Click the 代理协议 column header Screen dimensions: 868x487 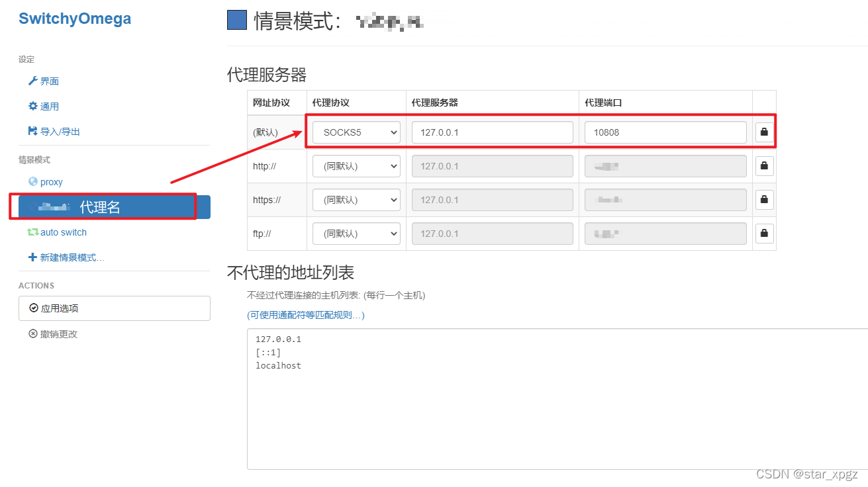tap(330, 103)
